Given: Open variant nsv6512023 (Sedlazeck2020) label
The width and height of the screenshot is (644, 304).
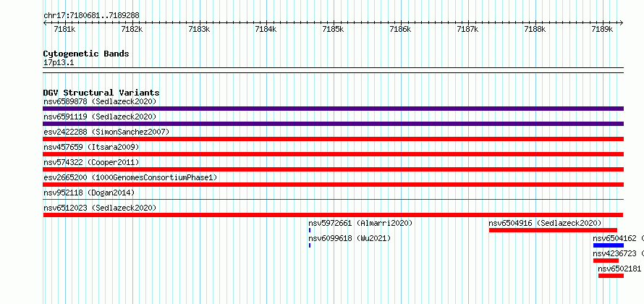Looking at the screenshot, I should pyautogui.click(x=100, y=208).
